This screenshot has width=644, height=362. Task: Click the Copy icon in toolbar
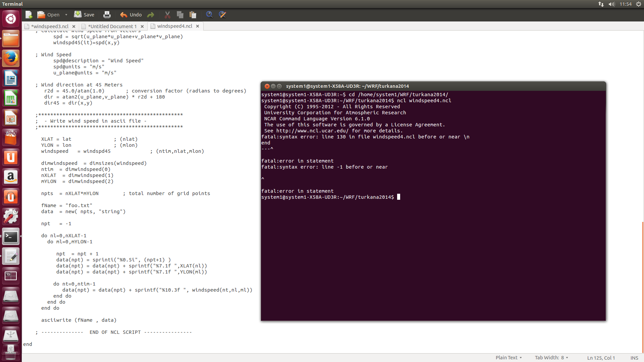[x=180, y=15]
